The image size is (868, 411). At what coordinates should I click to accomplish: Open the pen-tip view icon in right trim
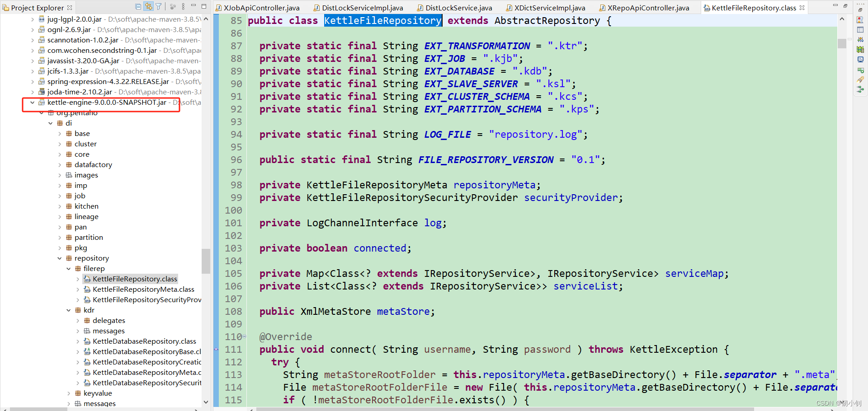(860, 80)
